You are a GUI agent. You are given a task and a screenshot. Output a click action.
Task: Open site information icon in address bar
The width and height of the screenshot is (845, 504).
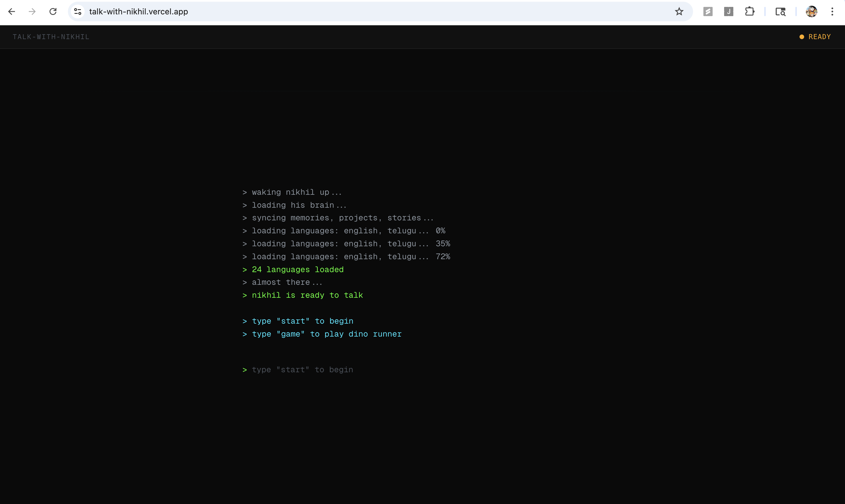pos(78,12)
